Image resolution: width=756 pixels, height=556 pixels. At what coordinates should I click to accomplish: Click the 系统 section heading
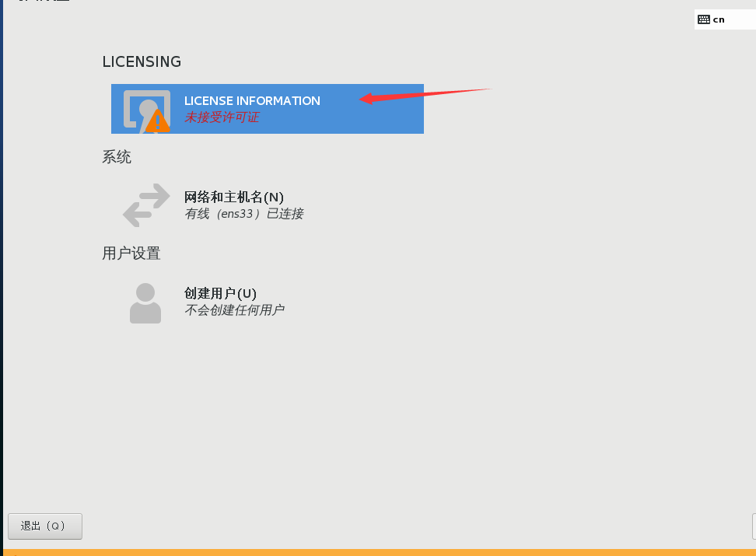117,157
